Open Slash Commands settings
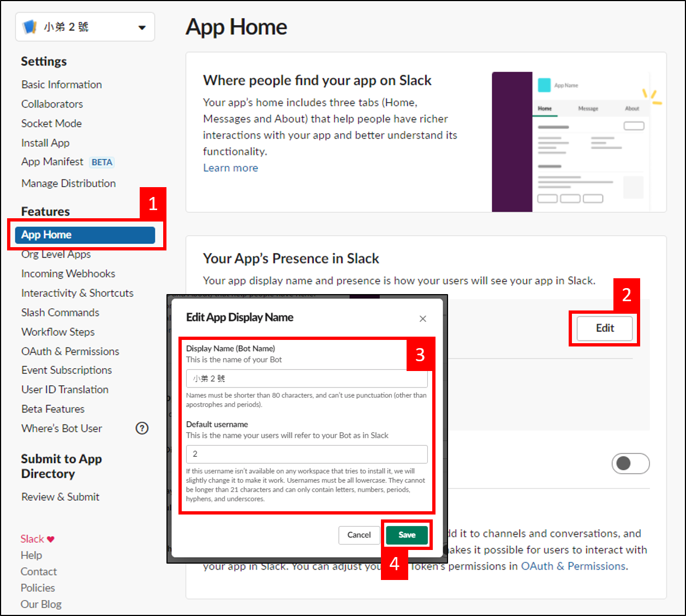 (61, 313)
